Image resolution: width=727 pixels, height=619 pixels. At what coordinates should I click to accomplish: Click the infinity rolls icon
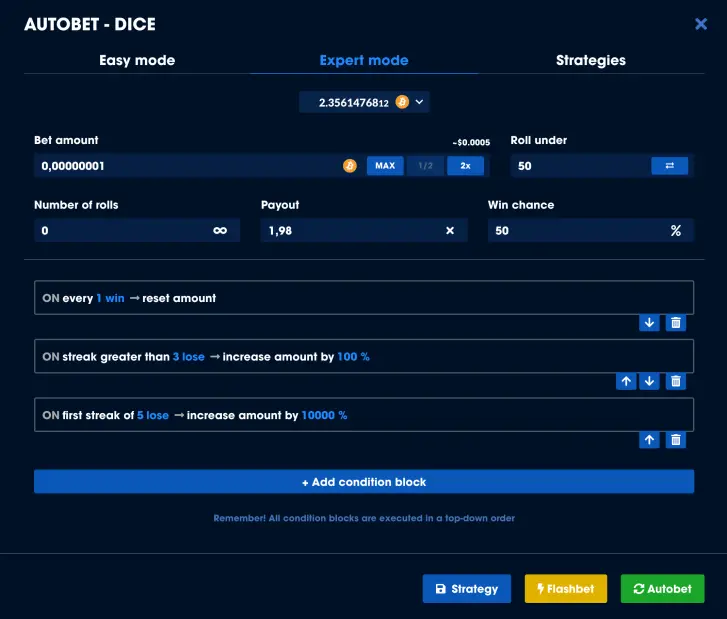coord(220,230)
